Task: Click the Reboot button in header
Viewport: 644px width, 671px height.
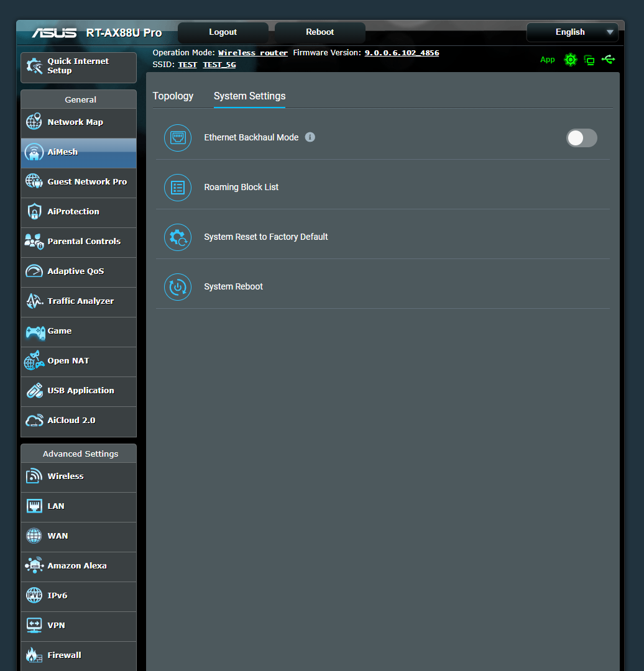Action: point(320,32)
